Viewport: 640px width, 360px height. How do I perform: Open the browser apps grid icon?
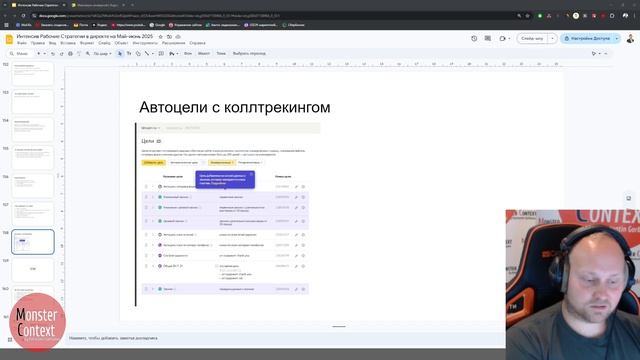(6, 25)
